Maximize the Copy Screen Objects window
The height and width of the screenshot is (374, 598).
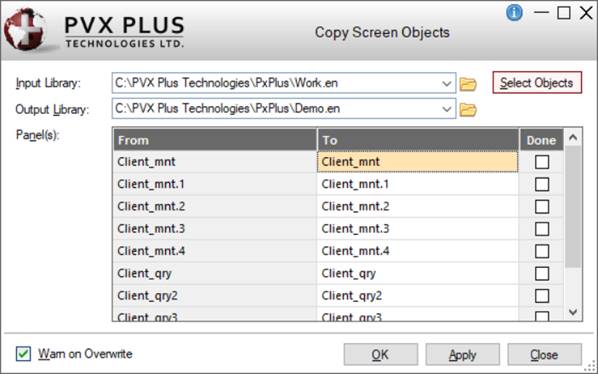point(564,13)
